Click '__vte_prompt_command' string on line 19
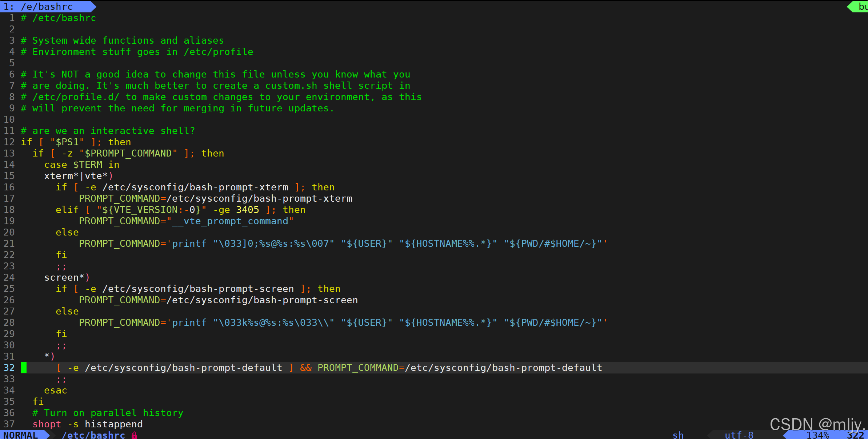868x439 pixels. coord(230,221)
